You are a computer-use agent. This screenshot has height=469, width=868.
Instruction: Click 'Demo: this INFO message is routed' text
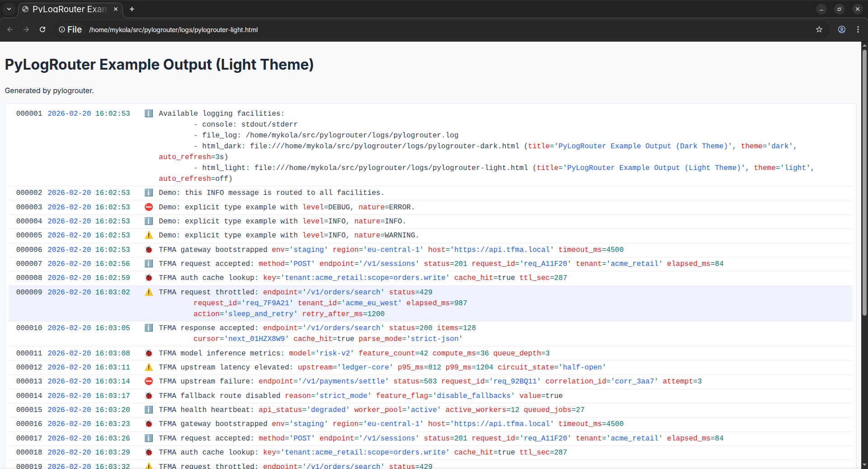(x=271, y=193)
